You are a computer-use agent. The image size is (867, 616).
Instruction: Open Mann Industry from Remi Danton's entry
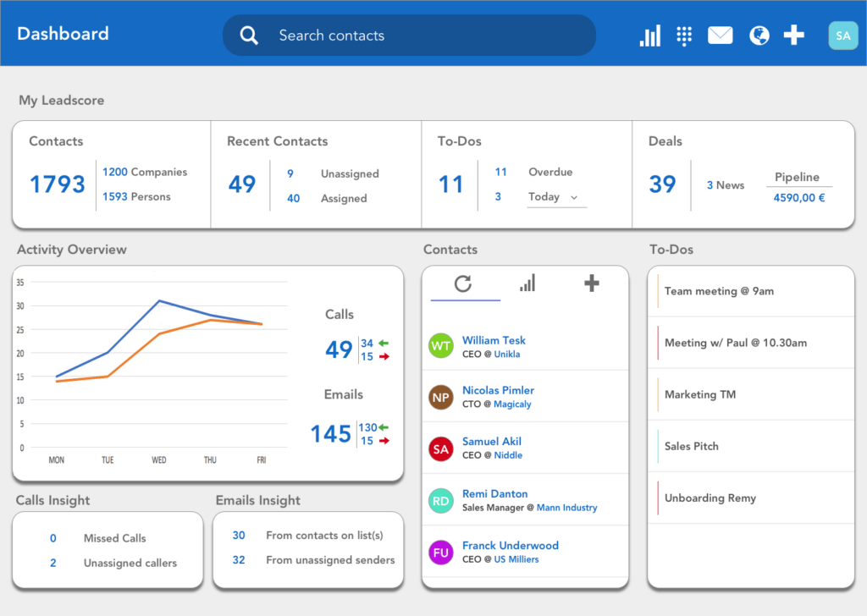coord(566,507)
